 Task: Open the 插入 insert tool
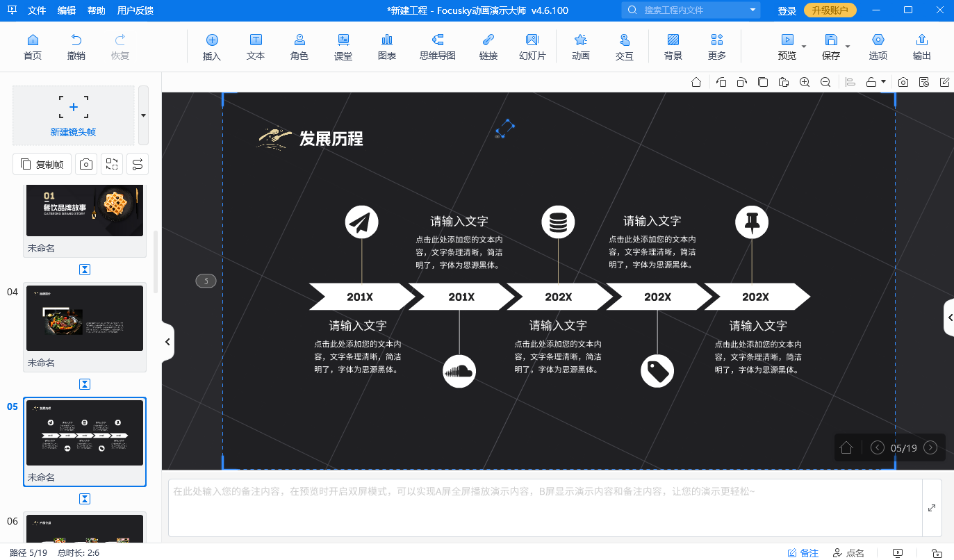point(212,47)
